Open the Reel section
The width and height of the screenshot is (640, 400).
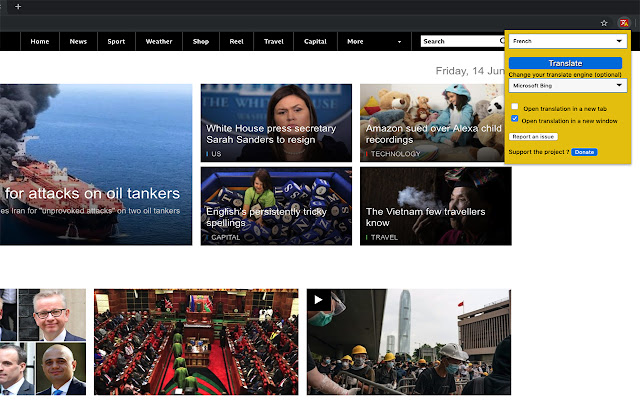pyautogui.click(x=236, y=41)
